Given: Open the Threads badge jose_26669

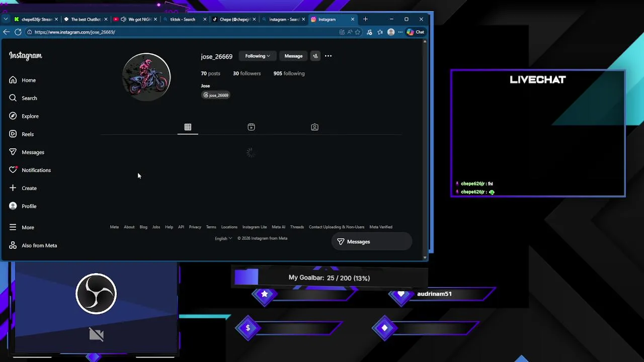Looking at the screenshot, I should (216, 95).
